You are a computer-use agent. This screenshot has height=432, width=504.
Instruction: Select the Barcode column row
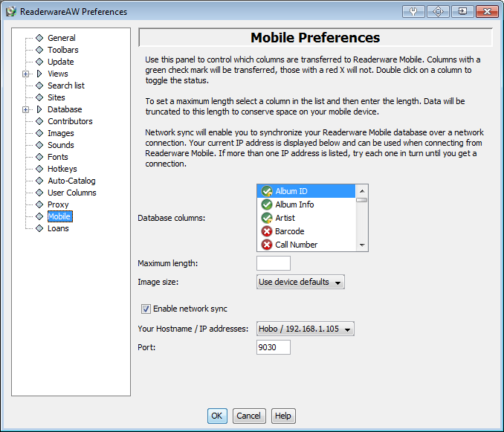pos(306,231)
